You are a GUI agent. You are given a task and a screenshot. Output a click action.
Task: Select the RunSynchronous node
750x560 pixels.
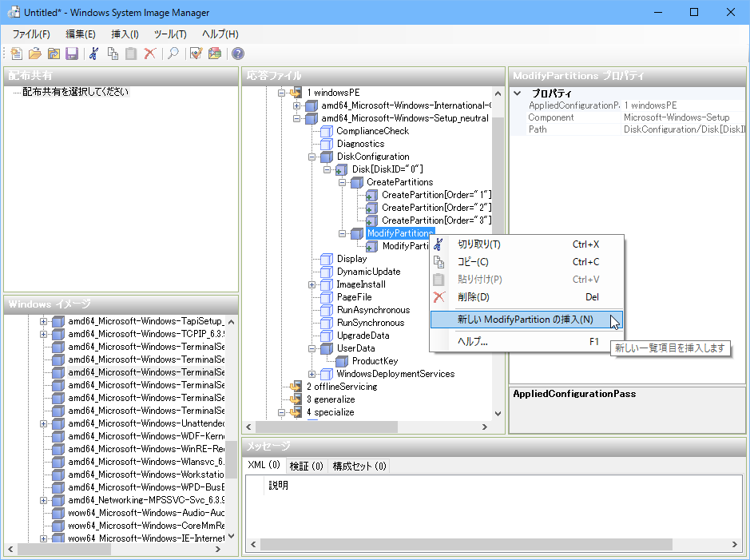(371, 323)
